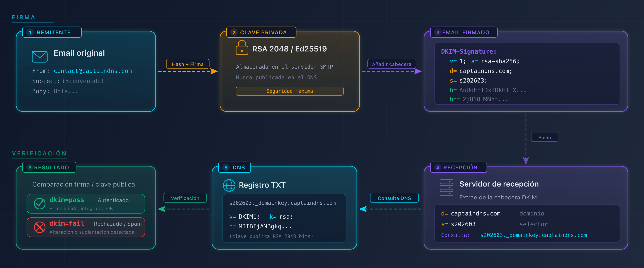Click the Consulta DNS arrow label
This screenshot has width=644, height=268.
pos(394,198)
